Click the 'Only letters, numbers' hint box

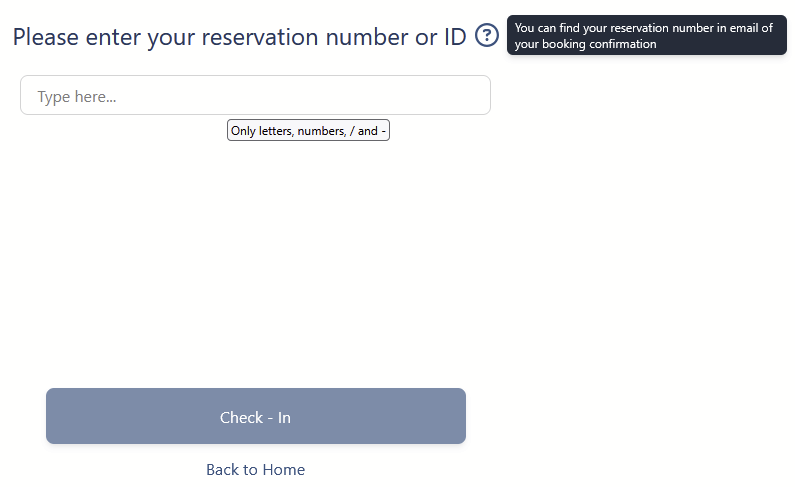point(308,131)
